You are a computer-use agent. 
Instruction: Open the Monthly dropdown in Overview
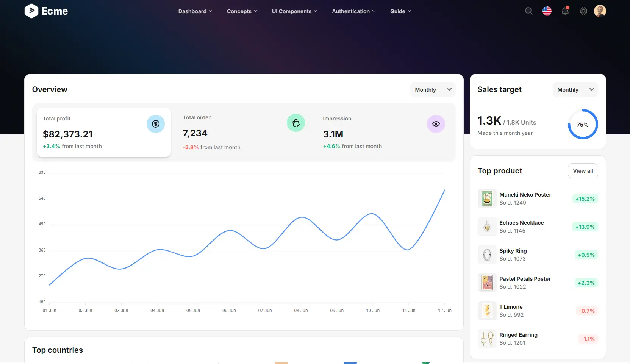coord(432,89)
